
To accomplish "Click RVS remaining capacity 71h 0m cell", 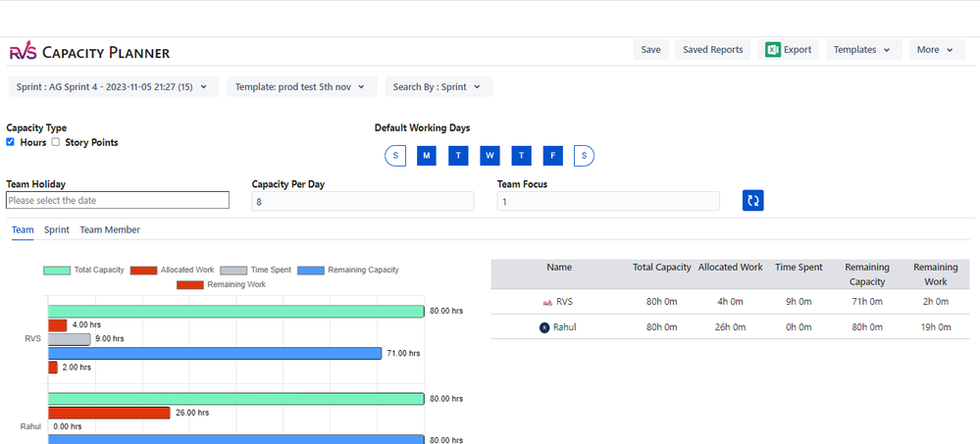I will (867, 302).
